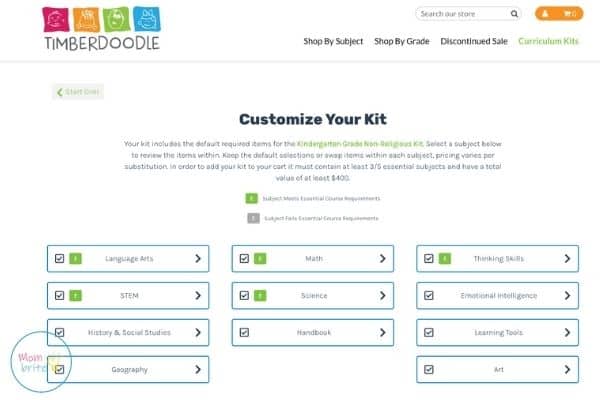The image size is (600, 400).
Task: Click the Timberdoodle logo
Action: 101,29
